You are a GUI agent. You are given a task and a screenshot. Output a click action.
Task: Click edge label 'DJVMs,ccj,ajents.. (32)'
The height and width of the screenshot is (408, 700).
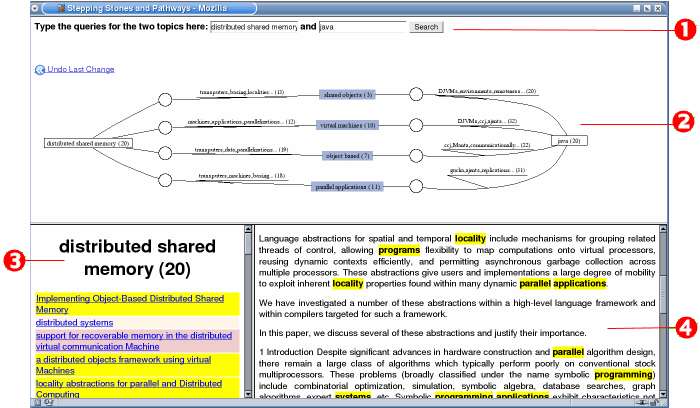point(487,121)
